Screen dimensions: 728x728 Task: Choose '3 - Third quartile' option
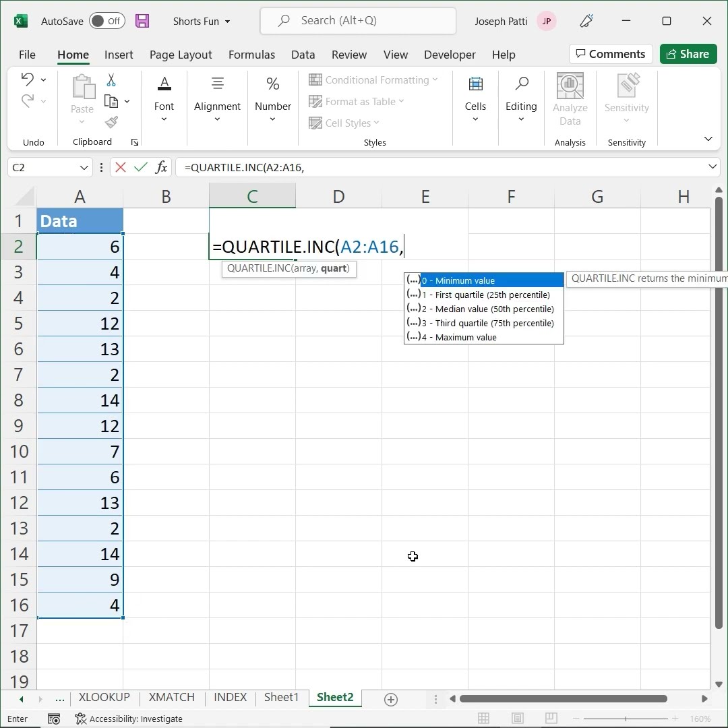pyautogui.click(x=484, y=323)
